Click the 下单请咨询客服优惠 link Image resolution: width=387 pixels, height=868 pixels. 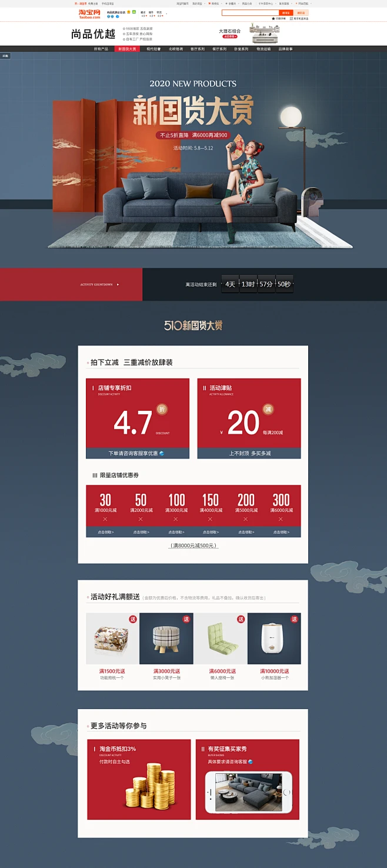[x=138, y=454]
